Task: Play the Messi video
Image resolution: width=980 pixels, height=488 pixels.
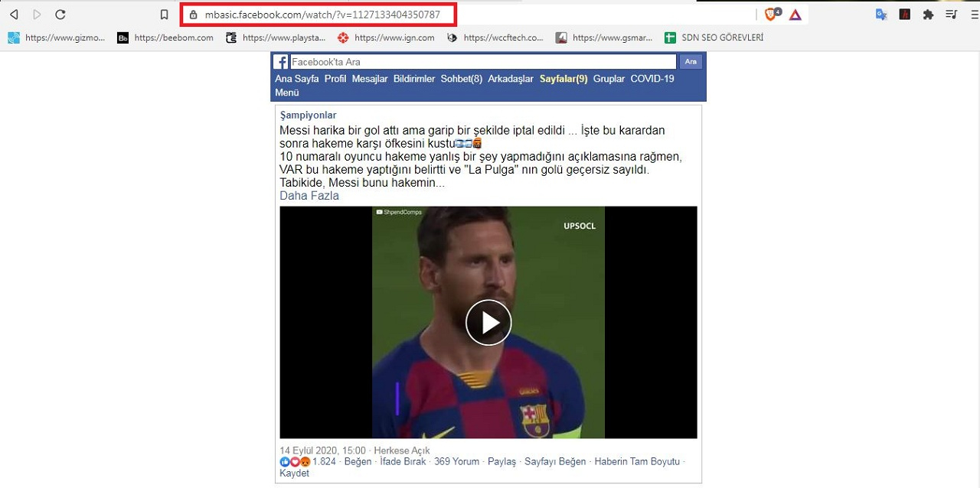Action: click(x=488, y=322)
